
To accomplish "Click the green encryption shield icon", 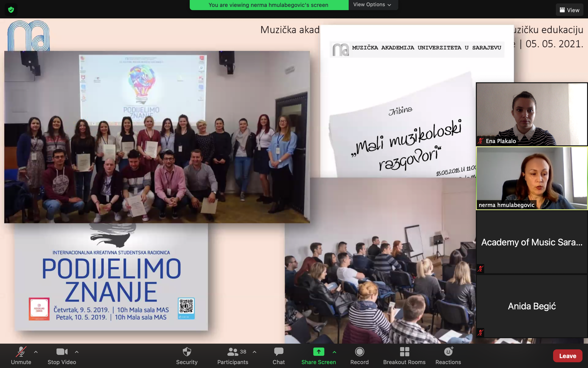I will [11, 10].
